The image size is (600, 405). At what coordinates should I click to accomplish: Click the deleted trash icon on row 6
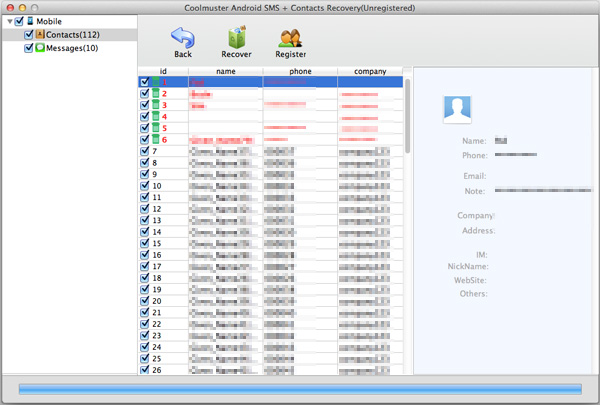(x=156, y=139)
